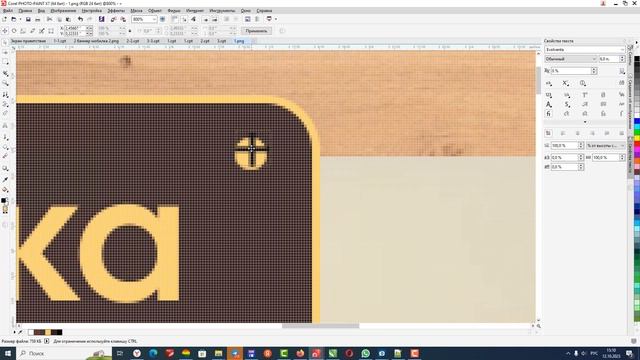The width and height of the screenshot is (640, 360).
Task: Click the Применить button
Action: (256, 31)
